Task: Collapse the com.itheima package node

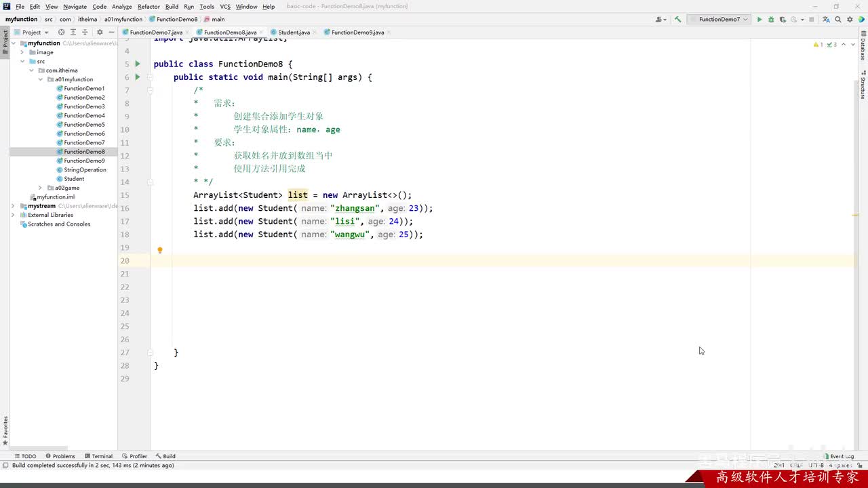Action: (31, 70)
